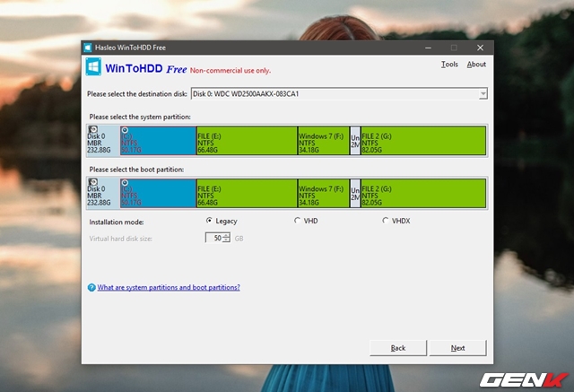Viewport: 574px width, 392px height.
Task: Click 'Please select the system partition:' label
Action: [140, 117]
